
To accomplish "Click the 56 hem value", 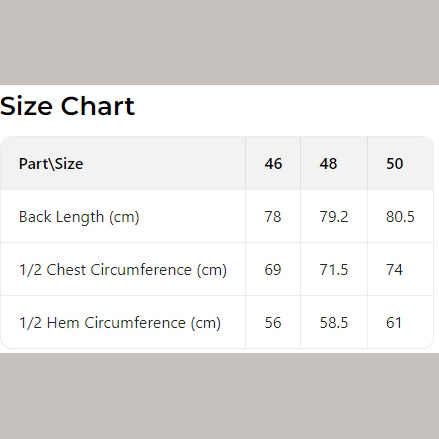I will click(273, 323).
